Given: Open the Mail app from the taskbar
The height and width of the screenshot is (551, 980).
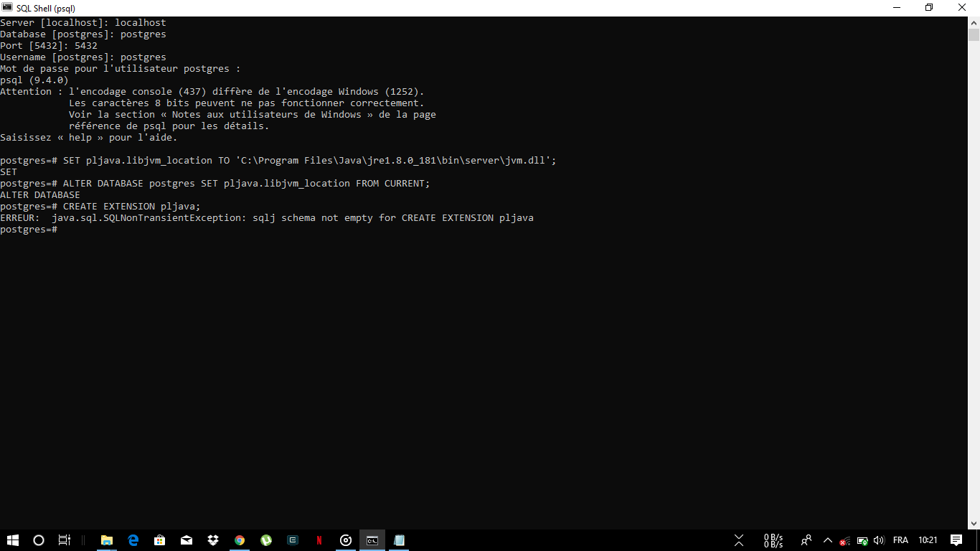Looking at the screenshot, I should [186, 540].
